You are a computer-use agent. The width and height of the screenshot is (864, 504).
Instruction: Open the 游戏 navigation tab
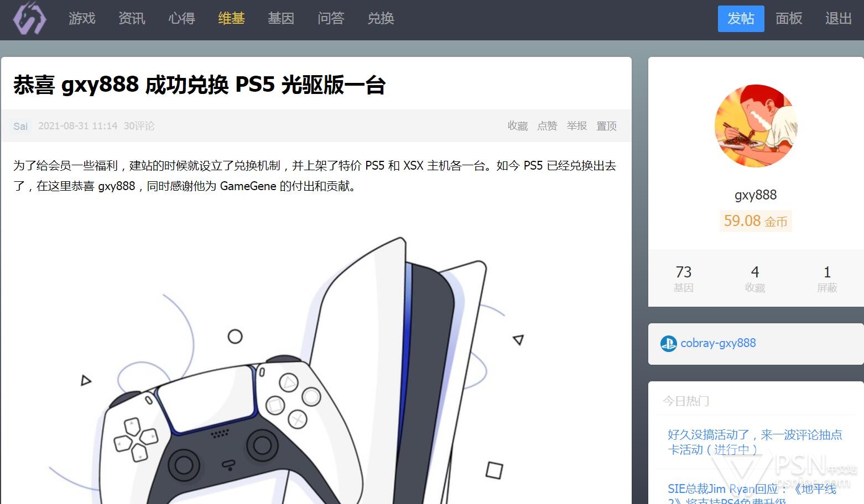(82, 19)
